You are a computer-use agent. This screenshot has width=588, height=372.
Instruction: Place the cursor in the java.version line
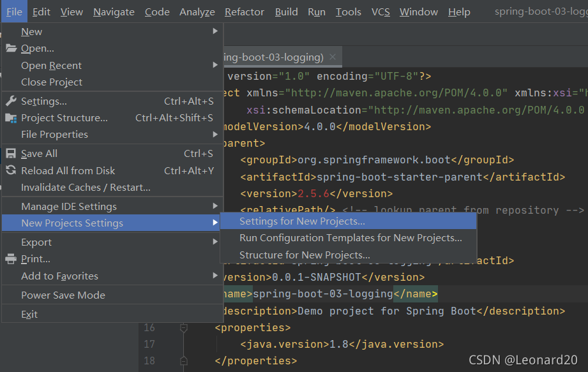pos(342,344)
